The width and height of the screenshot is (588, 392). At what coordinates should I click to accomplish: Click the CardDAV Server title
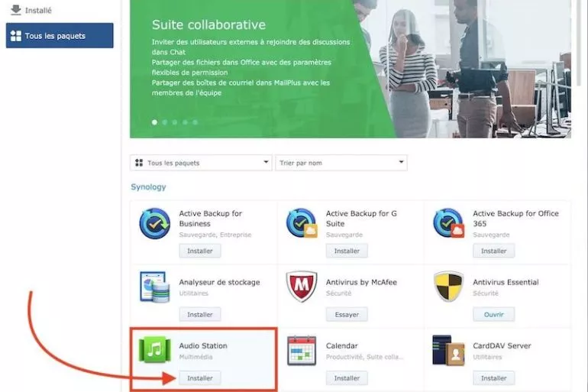[x=502, y=345]
